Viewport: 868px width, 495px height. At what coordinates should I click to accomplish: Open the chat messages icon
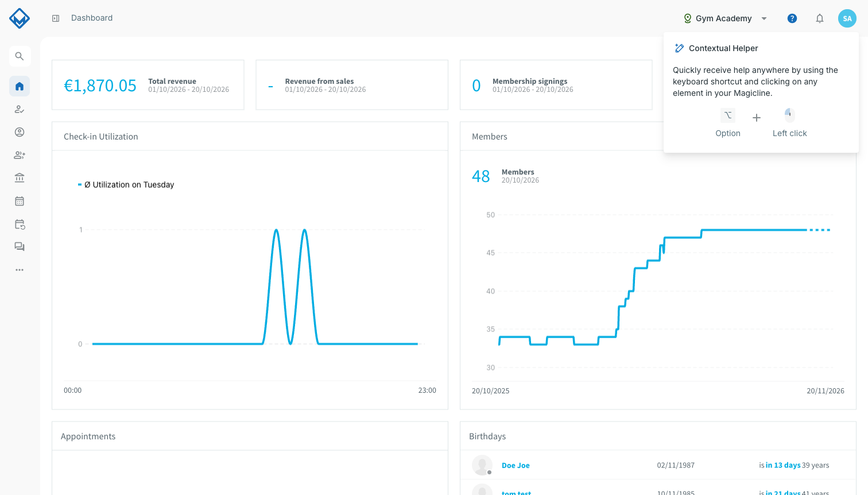(x=20, y=247)
